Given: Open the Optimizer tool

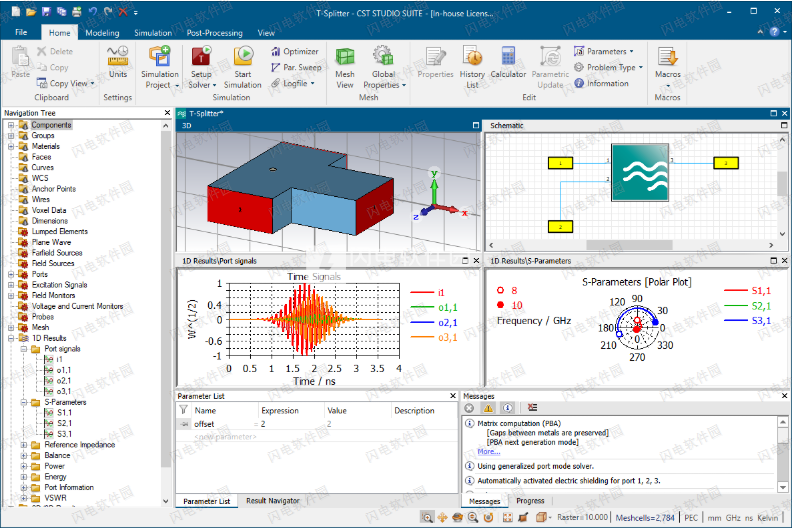Looking at the screenshot, I should pos(295,51).
